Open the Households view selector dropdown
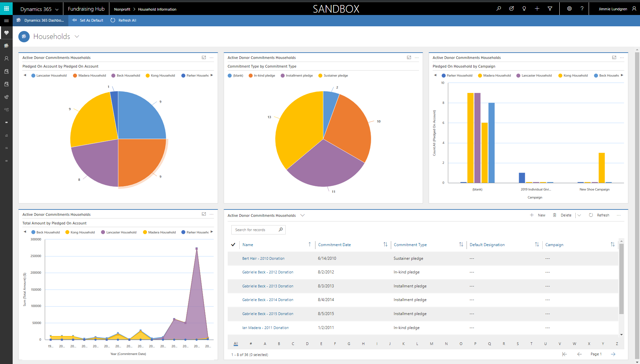 (x=77, y=37)
